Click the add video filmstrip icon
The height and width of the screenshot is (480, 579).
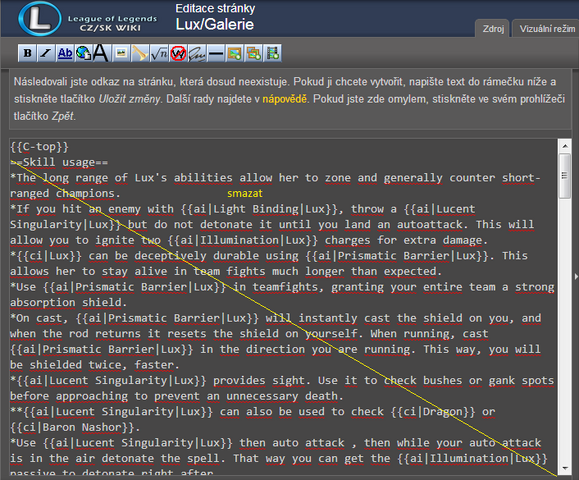[273, 53]
